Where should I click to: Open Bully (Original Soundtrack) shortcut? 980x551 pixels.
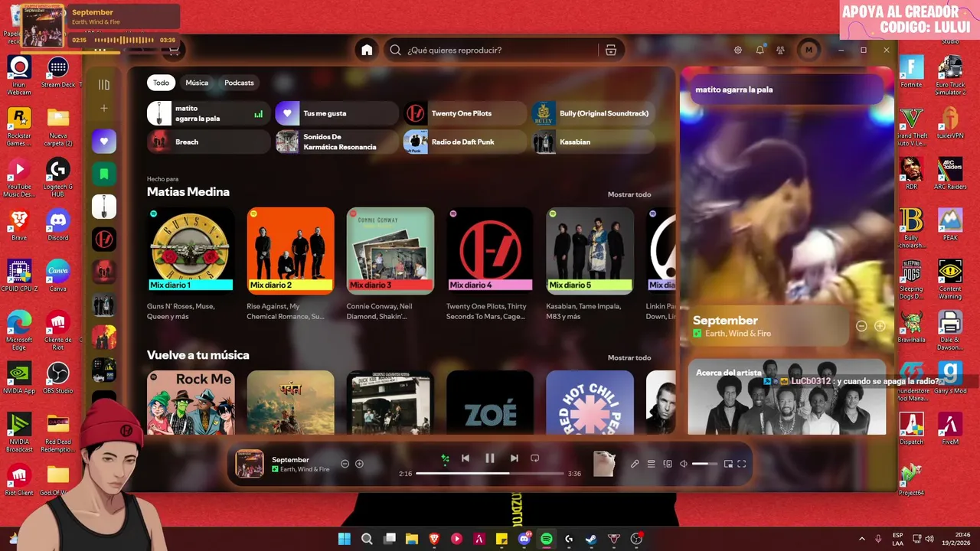[593, 113]
